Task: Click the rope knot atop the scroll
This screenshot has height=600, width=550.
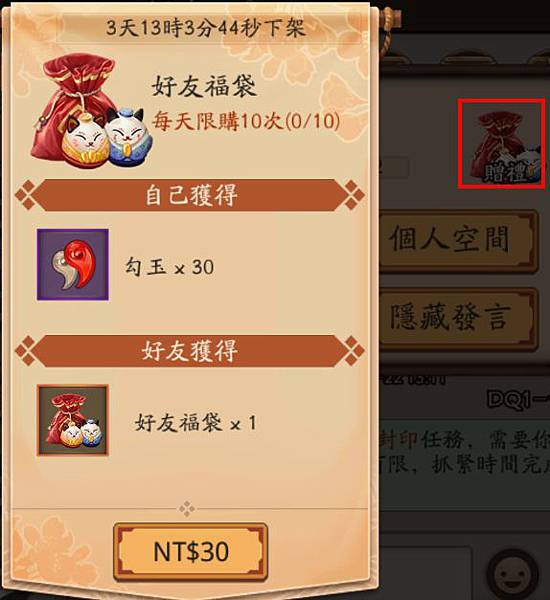Action: tap(389, 24)
